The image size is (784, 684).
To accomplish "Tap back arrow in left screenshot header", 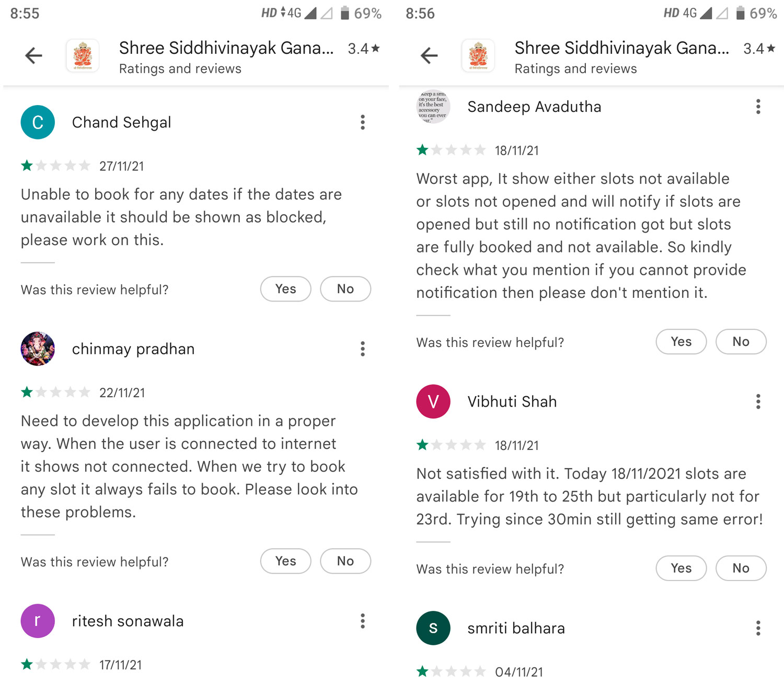I will 34,55.
